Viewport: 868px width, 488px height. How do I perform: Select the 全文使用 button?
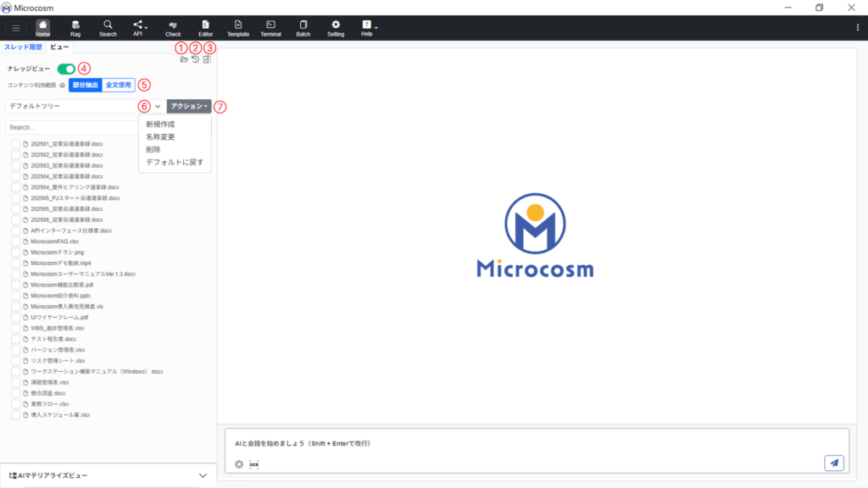pos(119,86)
